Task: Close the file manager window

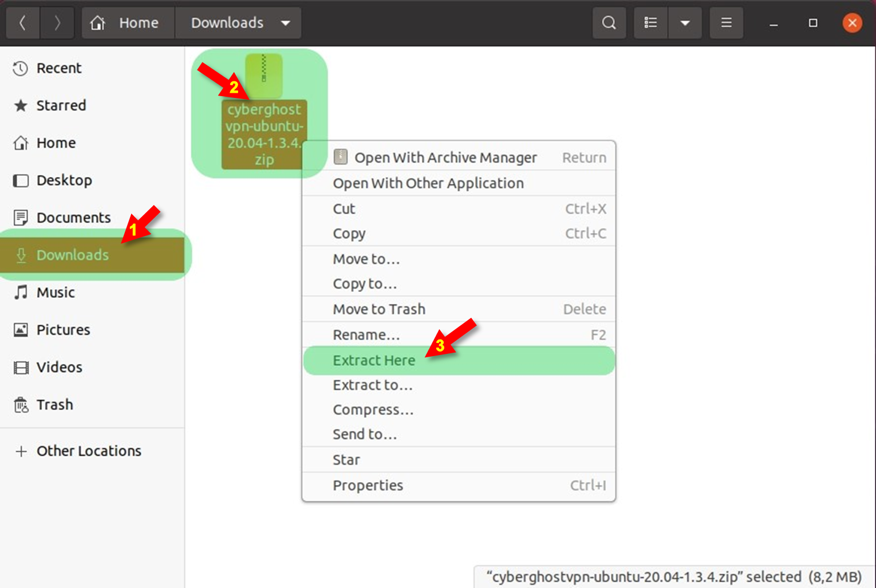Action: [852, 23]
